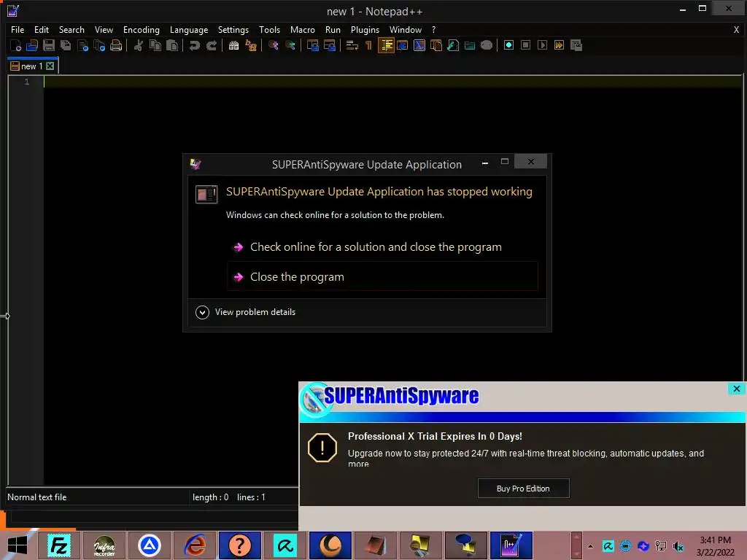Select the 'new 1' document tab

coord(32,66)
